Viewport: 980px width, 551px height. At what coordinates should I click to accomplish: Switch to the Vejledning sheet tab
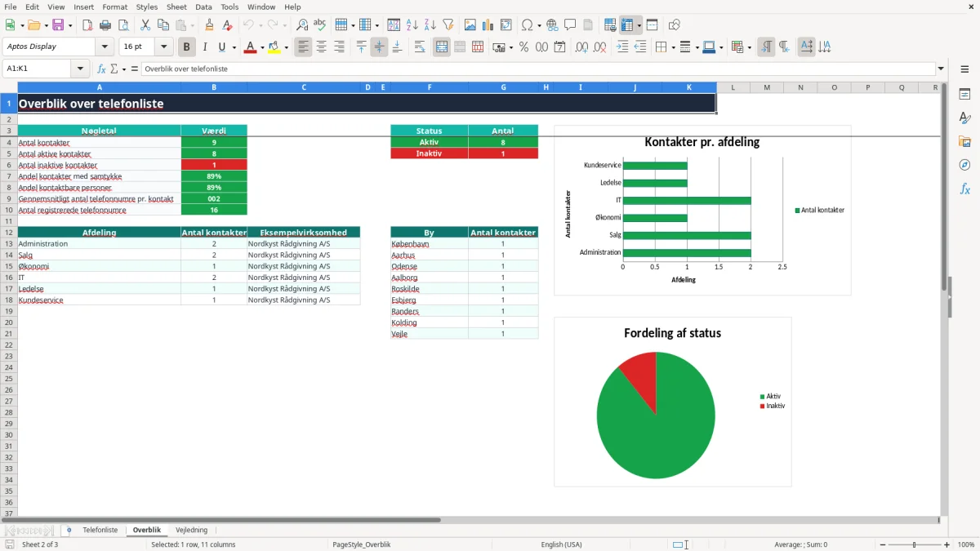coord(192,531)
